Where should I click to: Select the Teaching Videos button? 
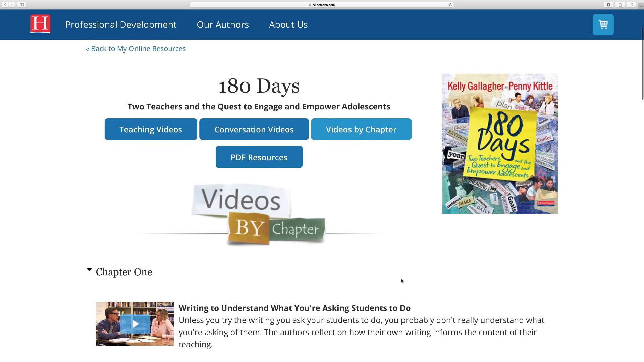pos(151,129)
